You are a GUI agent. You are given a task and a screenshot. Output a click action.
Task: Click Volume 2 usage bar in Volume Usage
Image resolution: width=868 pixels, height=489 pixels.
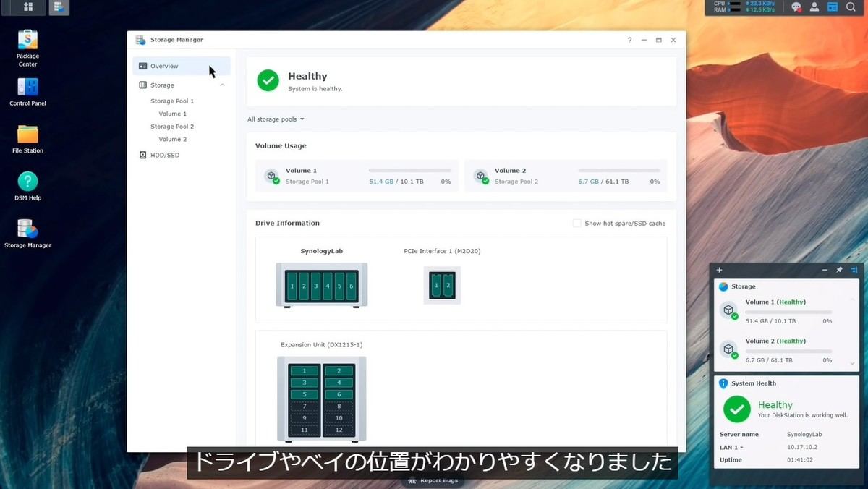tap(619, 171)
